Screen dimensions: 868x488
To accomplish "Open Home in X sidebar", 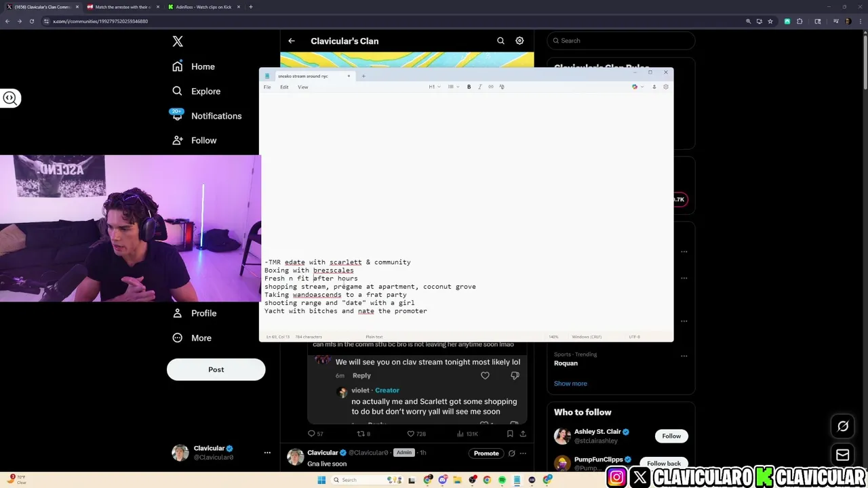I will [193, 66].
